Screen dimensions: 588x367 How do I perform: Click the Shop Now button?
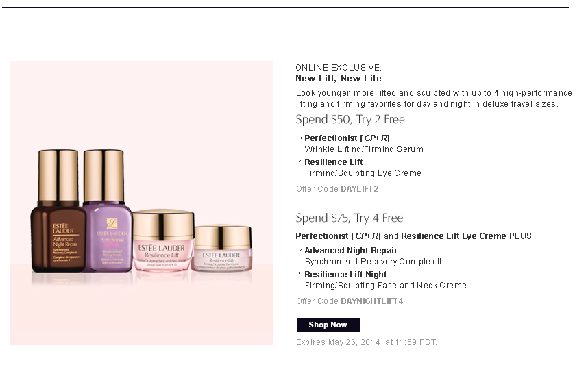[x=328, y=325]
